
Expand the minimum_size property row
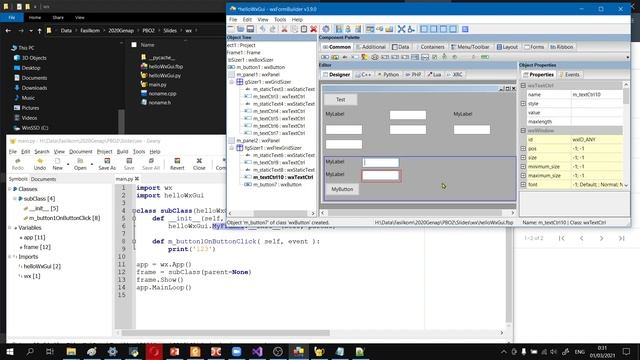[x=523, y=167]
